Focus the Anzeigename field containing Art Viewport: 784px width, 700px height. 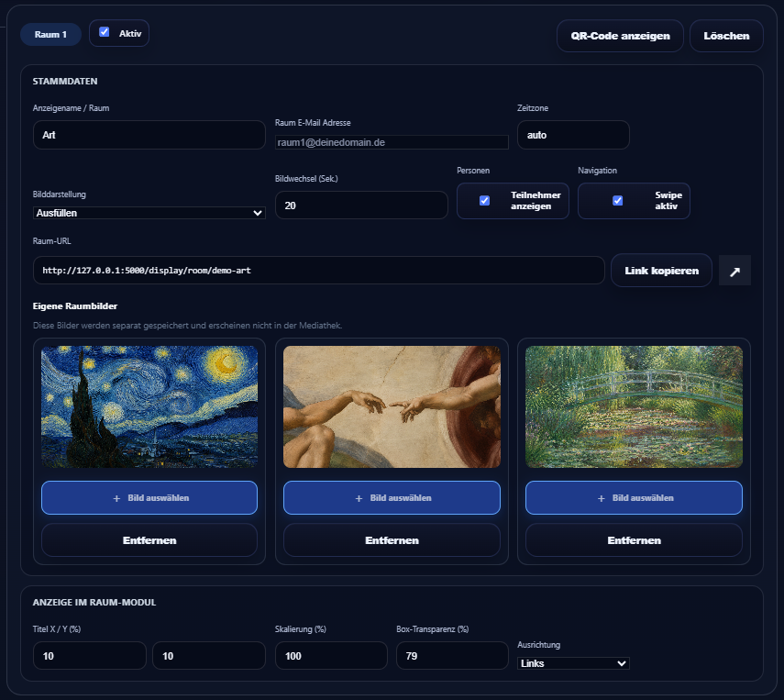click(x=149, y=135)
